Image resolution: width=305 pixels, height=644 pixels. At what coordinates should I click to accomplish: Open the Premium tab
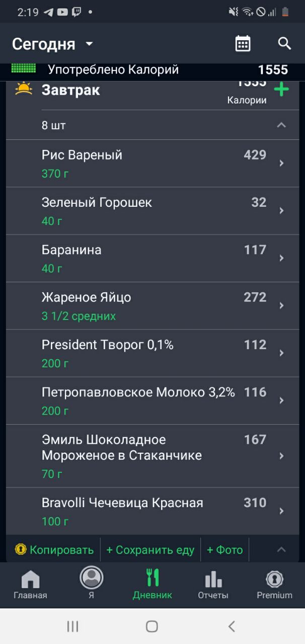point(274,585)
